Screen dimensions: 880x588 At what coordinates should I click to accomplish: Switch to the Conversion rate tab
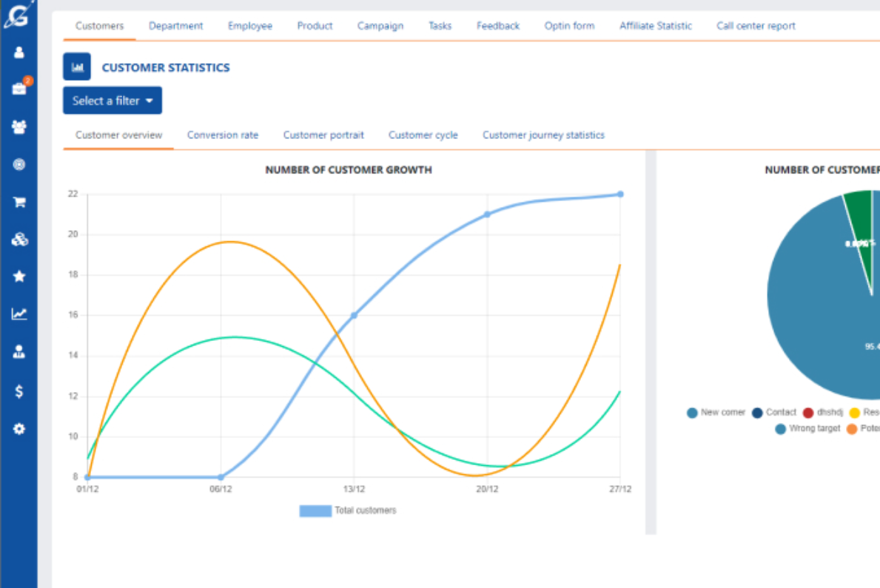[x=223, y=135]
